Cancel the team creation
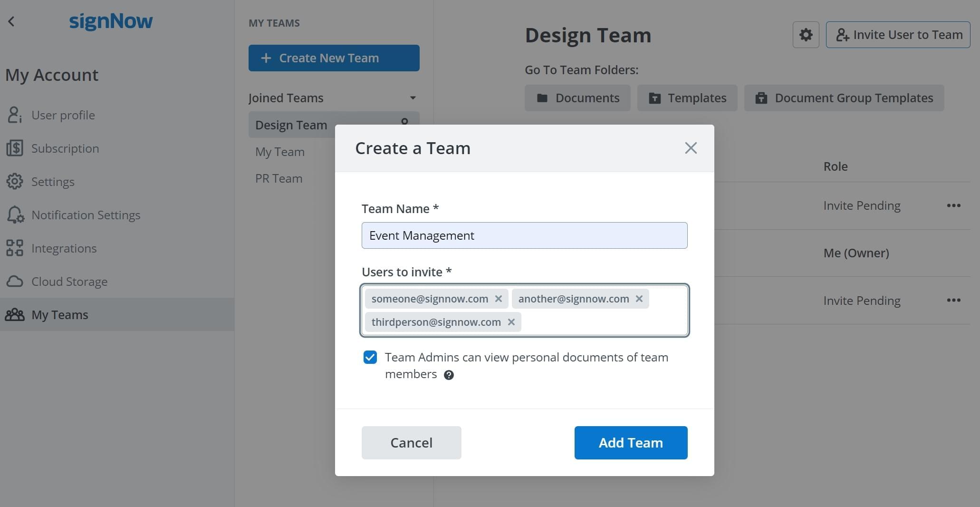The width and height of the screenshot is (980, 507). point(411,443)
